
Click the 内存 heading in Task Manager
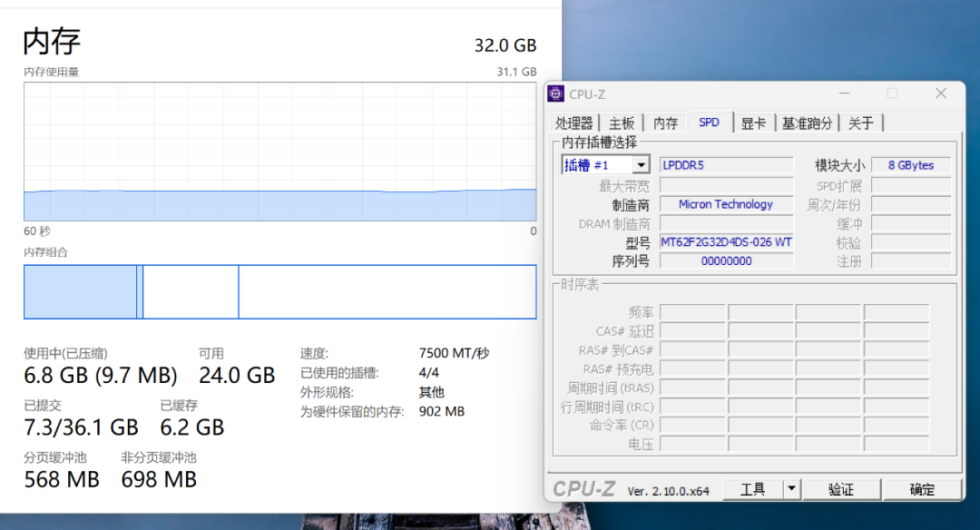click(x=52, y=42)
